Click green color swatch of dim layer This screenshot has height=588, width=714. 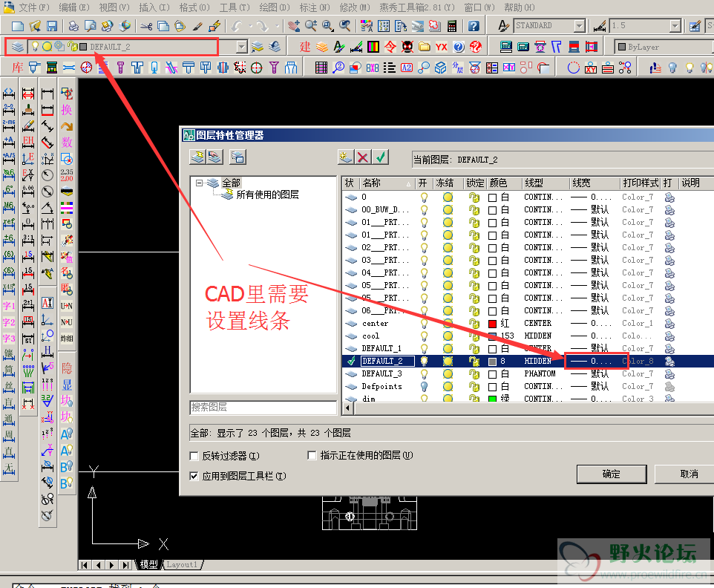pos(492,399)
